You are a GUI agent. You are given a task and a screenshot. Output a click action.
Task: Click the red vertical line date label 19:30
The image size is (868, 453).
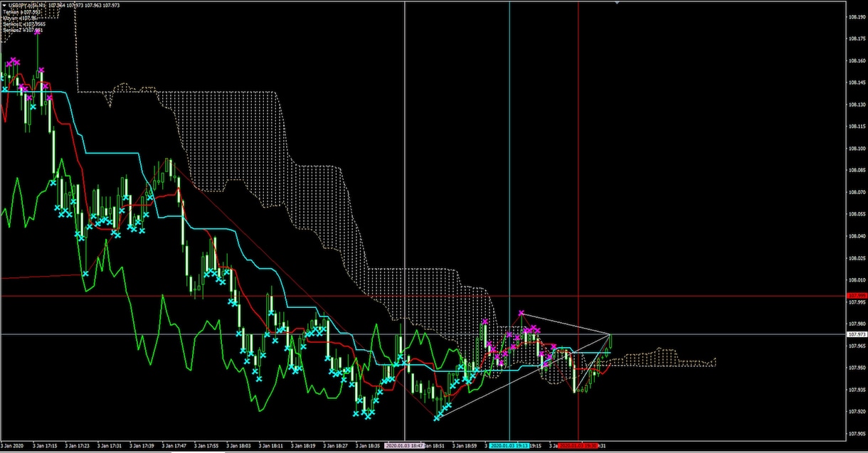coord(578,446)
